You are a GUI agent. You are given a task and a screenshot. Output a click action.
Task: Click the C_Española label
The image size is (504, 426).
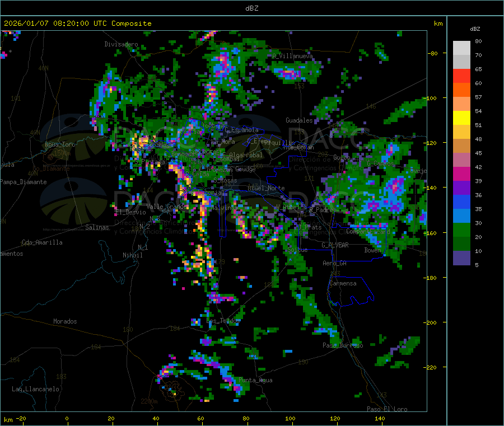(241, 130)
